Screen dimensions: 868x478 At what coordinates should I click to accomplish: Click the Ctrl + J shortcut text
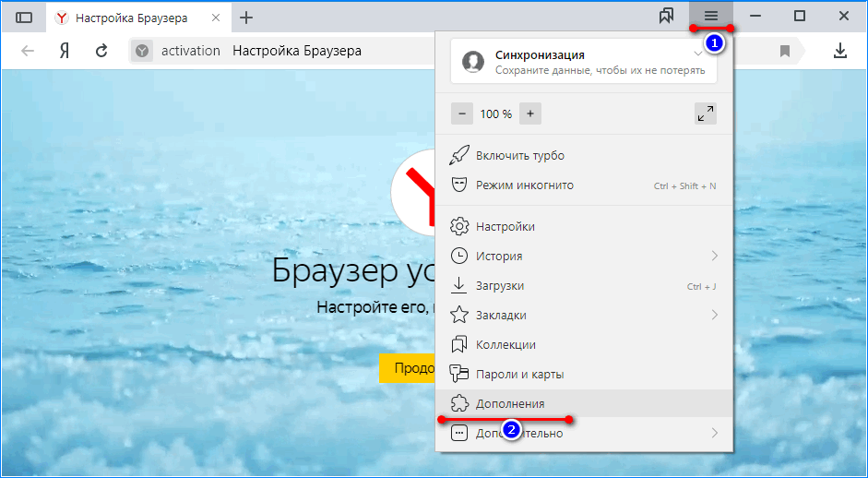701,286
